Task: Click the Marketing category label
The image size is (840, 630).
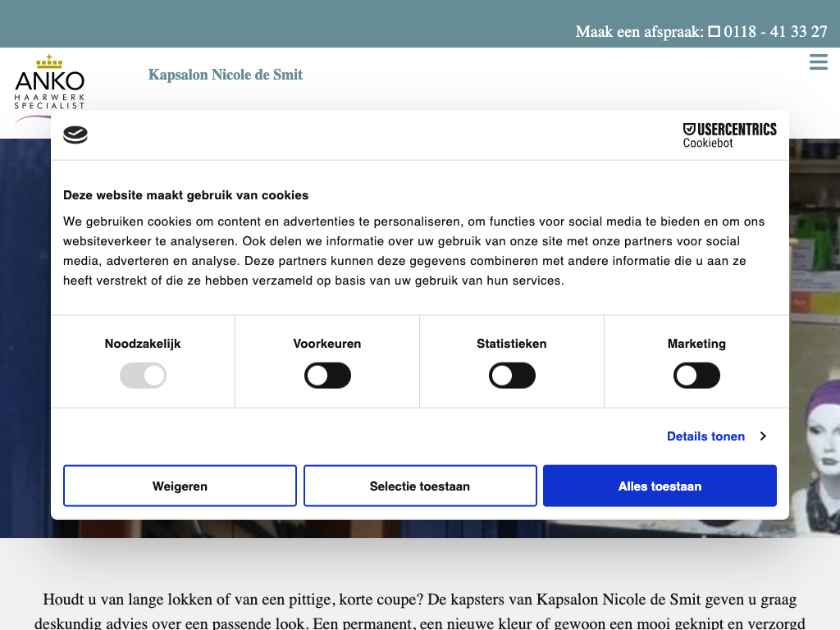Action: tap(696, 344)
